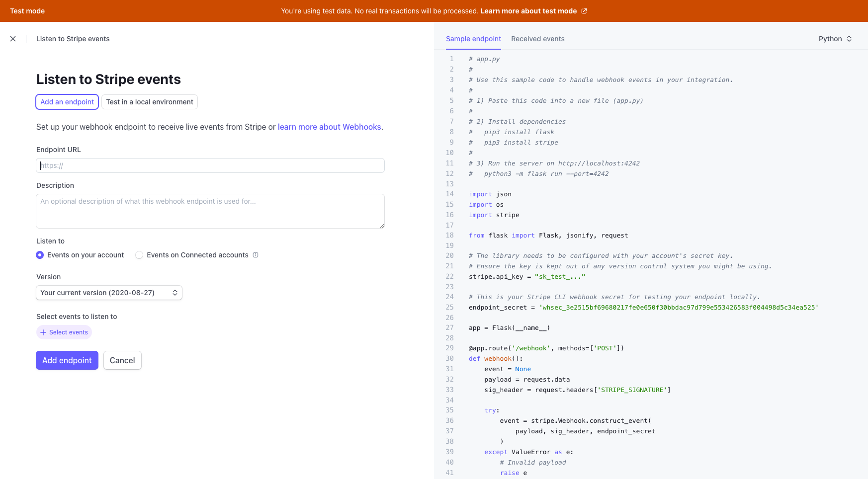Open external link icon beside test mode
The width and height of the screenshot is (868, 479).
584,11
